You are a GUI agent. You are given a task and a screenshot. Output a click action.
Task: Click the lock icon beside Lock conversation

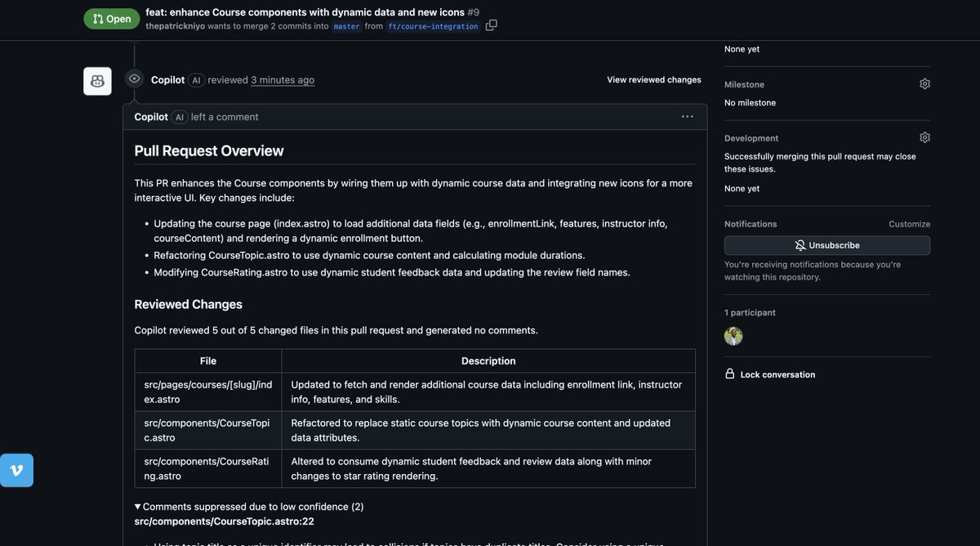730,374
